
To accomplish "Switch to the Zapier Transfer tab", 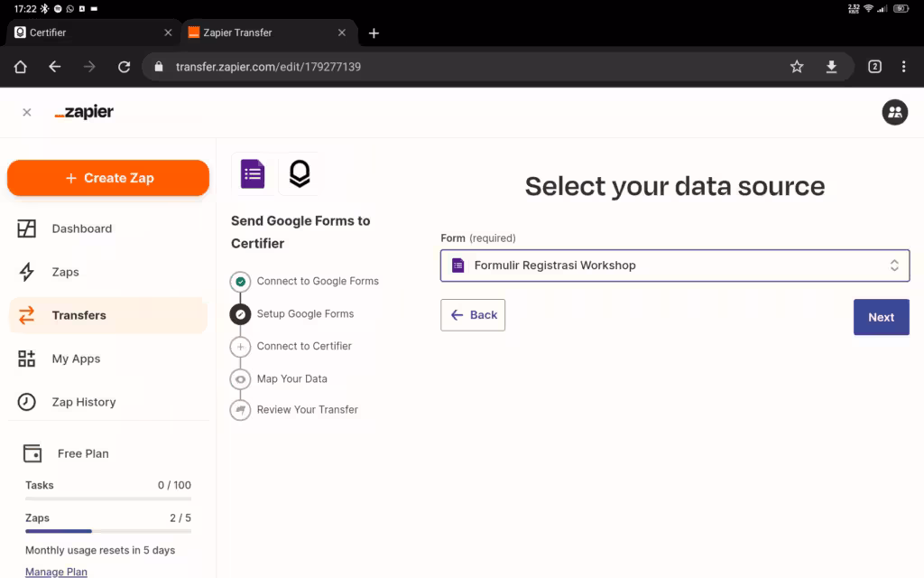I will pos(269,33).
